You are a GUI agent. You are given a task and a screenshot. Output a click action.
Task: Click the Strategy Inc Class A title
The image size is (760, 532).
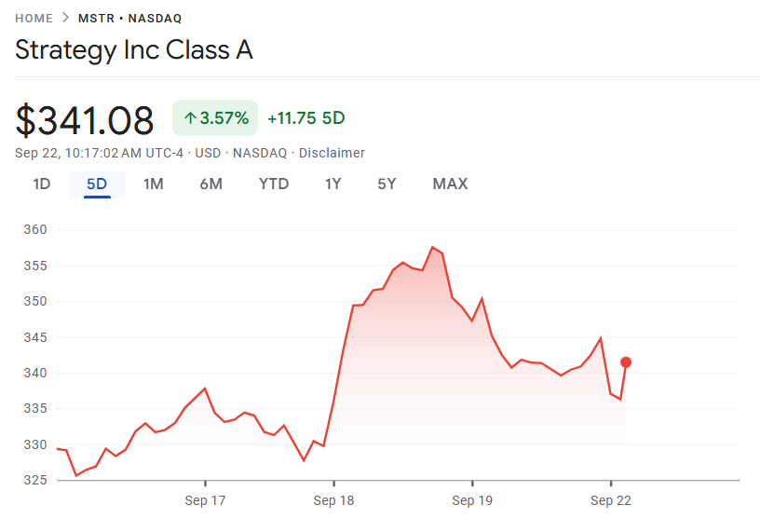click(134, 50)
